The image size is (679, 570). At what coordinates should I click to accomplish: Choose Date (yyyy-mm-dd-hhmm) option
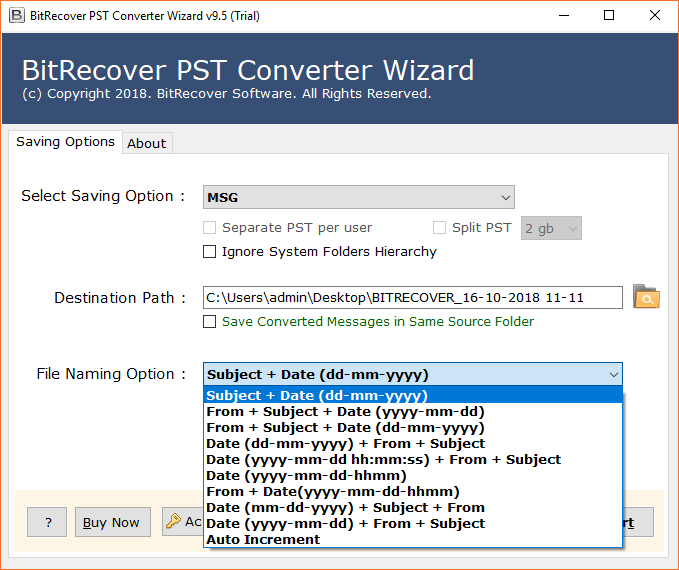pyautogui.click(x=413, y=476)
